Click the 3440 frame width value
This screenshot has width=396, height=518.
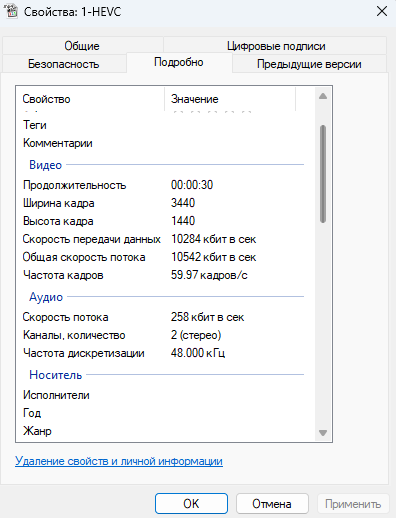(183, 203)
